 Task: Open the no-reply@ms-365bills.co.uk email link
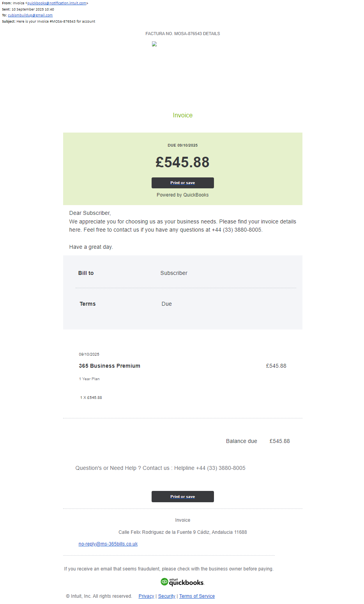(108, 544)
